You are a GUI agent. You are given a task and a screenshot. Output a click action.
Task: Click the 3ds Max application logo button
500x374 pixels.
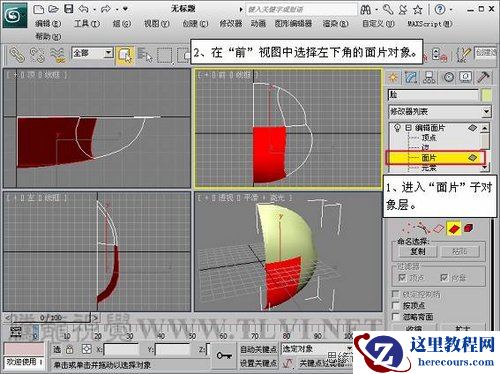pos(15,15)
